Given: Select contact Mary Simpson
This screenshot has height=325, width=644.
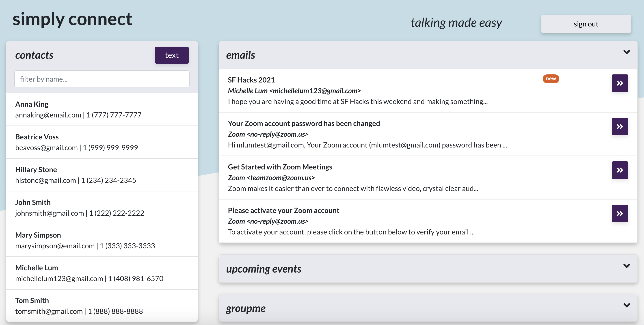Looking at the screenshot, I should (102, 240).
